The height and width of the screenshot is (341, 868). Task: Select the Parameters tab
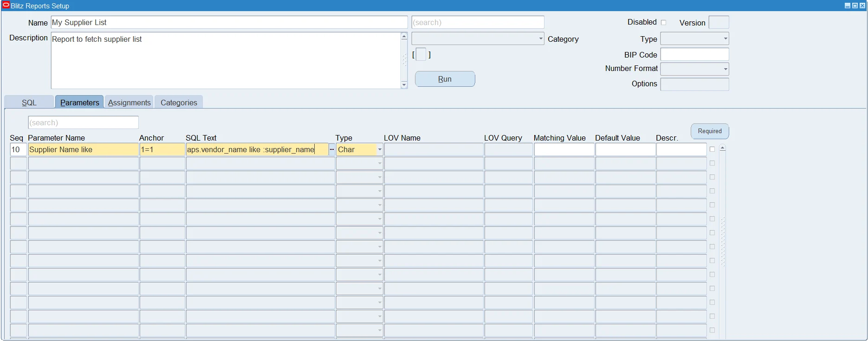click(79, 103)
